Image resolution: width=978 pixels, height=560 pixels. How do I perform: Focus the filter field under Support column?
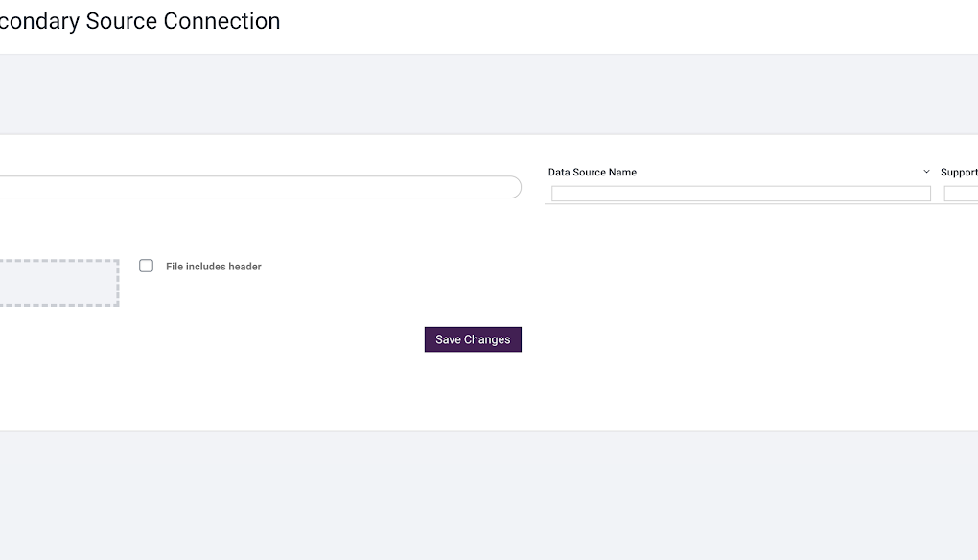[x=961, y=194]
